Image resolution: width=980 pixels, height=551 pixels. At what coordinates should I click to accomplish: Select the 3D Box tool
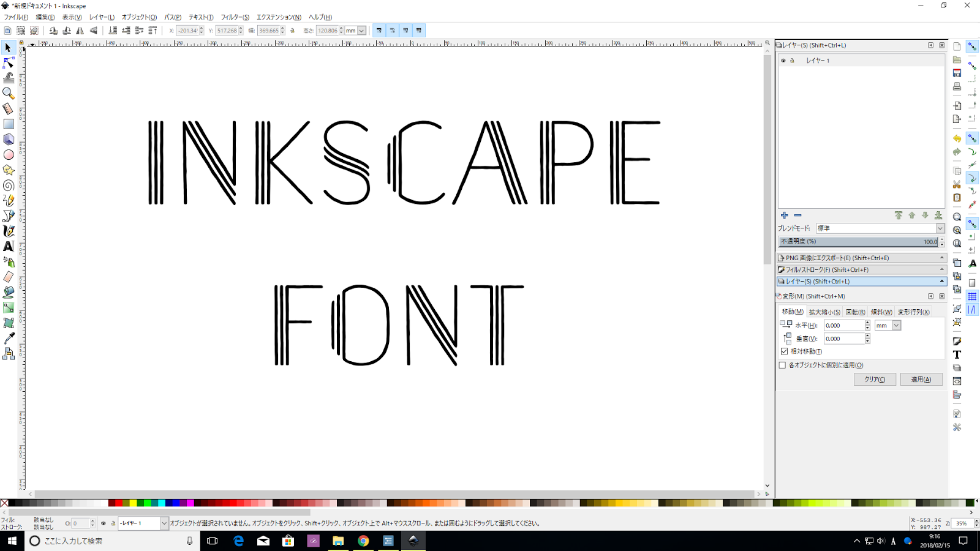click(9, 140)
